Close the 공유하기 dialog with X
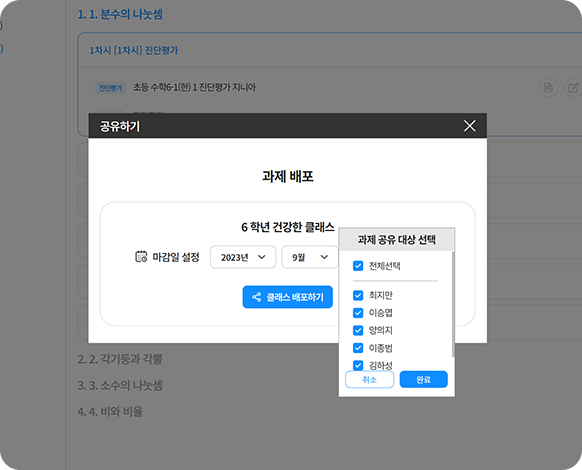582x470 pixels. coord(470,126)
